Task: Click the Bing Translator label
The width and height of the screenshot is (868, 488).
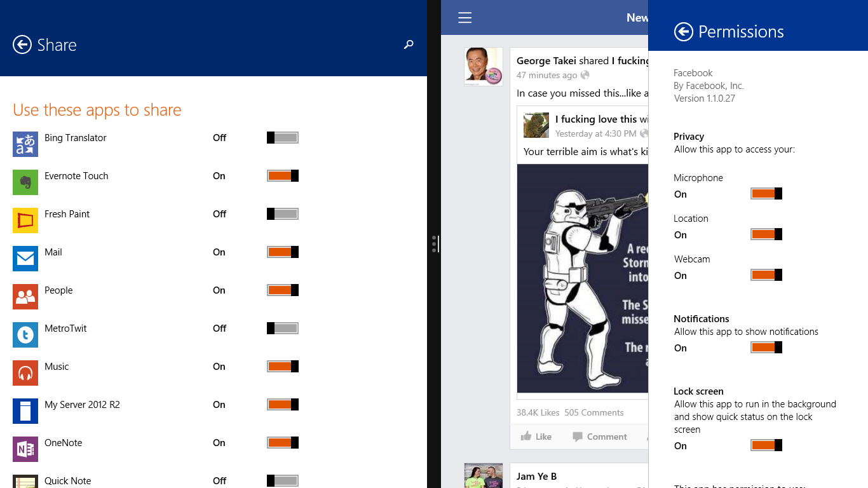Action: point(76,138)
